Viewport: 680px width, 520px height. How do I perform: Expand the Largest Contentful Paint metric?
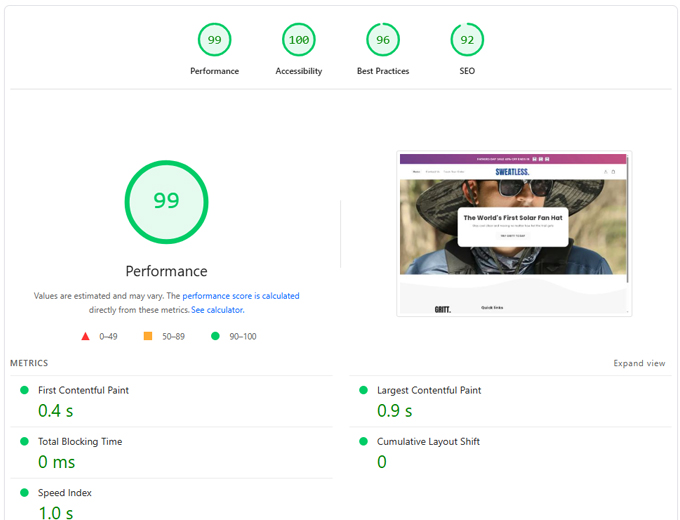[429, 390]
